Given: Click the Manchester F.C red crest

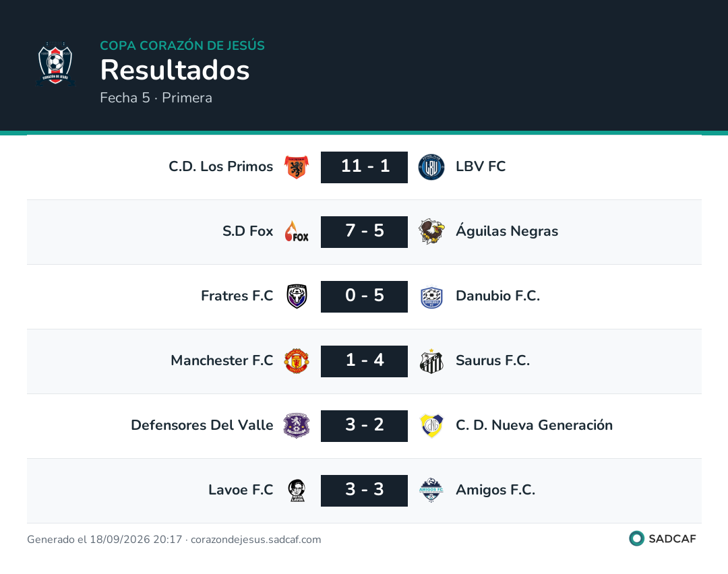Looking at the screenshot, I should coord(297,361).
